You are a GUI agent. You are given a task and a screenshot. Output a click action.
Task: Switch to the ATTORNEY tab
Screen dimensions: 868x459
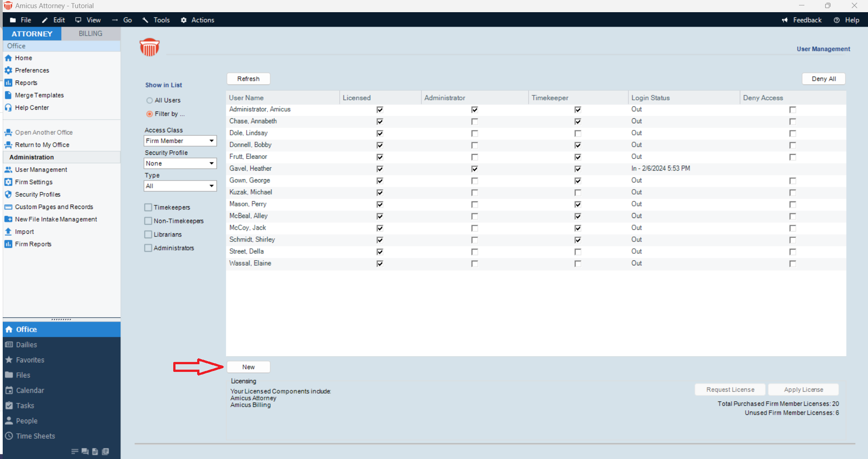[x=32, y=34]
